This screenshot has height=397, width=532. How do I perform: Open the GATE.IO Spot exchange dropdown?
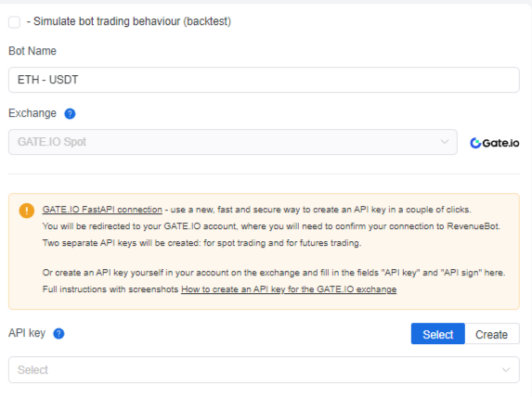coord(233,142)
